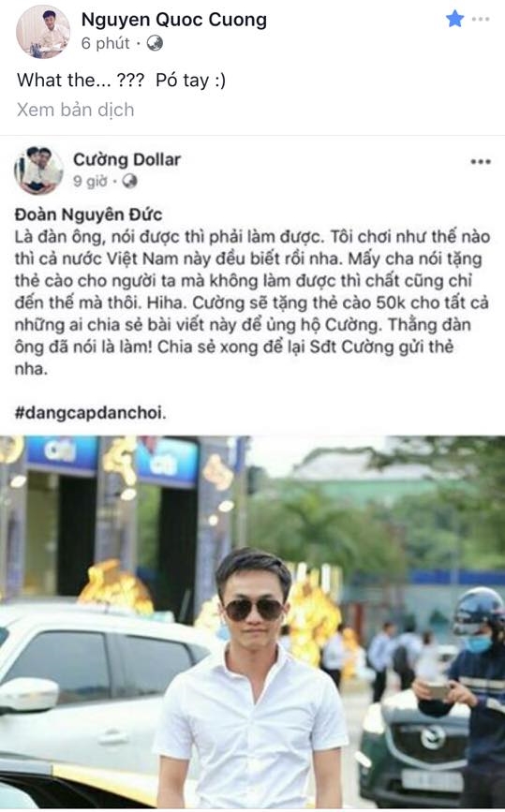Open the shared post's three-dot menu
This screenshot has height=812, width=505.
point(480,162)
